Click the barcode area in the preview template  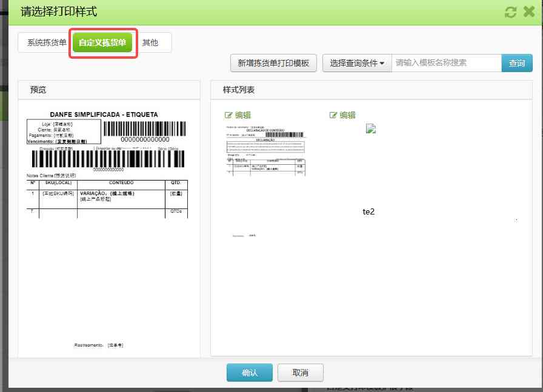point(145,128)
